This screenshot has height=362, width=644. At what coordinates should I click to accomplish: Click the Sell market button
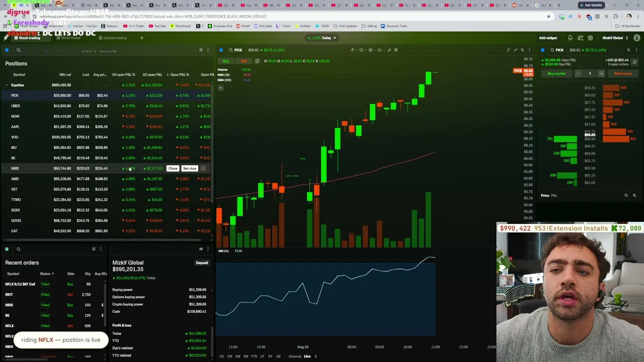tap(623, 73)
